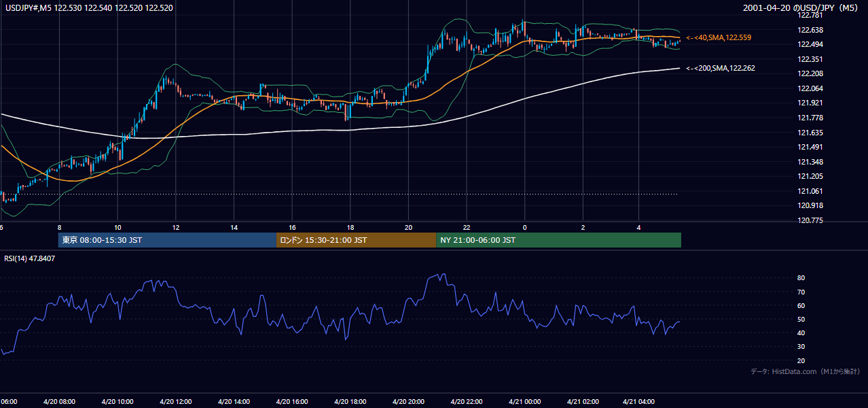Click price axis label 121.061
Screen dimensions: 868x408
tap(810, 191)
